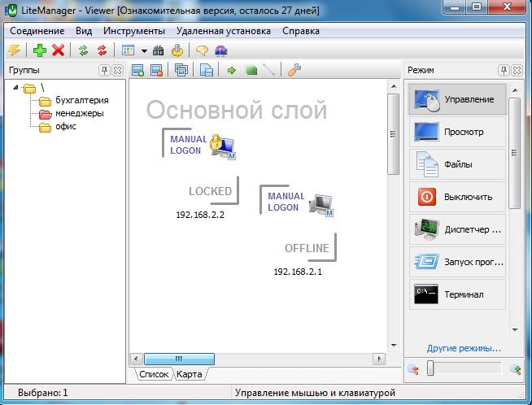This screenshot has height=405, width=532.
Task: Add a new connection with the green plus
Action: (40, 50)
